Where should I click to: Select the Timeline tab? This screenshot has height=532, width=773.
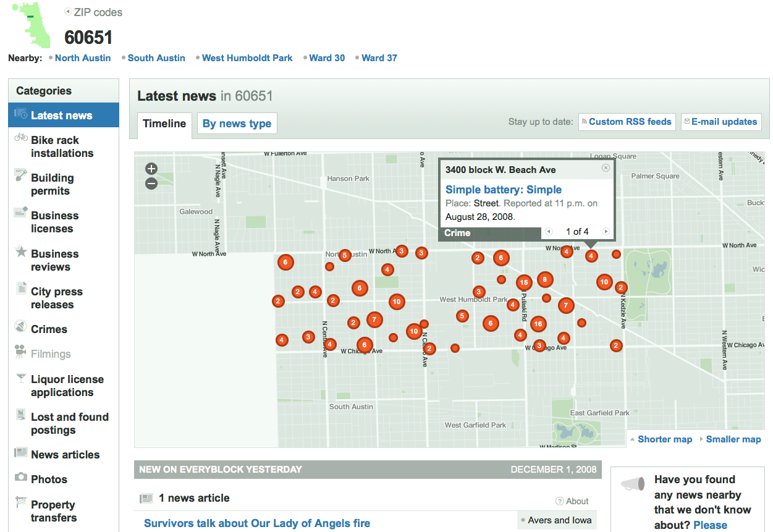coord(164,124)
